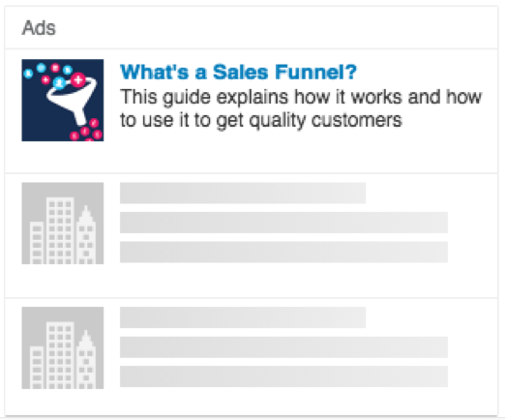Click the second ad's middle placeholder text line
This screenshot has width=505, height=420.
tap(283, 223)
